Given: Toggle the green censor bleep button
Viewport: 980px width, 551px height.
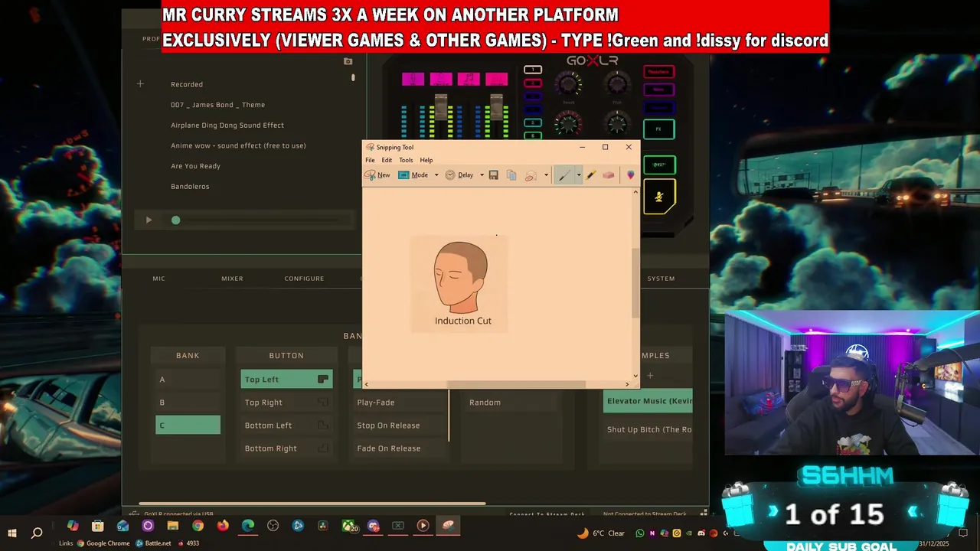Looking at the screenshot, I should coord(658,165).
